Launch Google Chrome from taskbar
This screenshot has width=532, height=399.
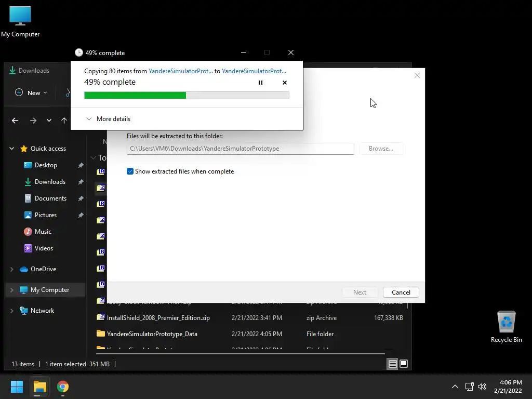pyautogui.click(x=63, y=387)
